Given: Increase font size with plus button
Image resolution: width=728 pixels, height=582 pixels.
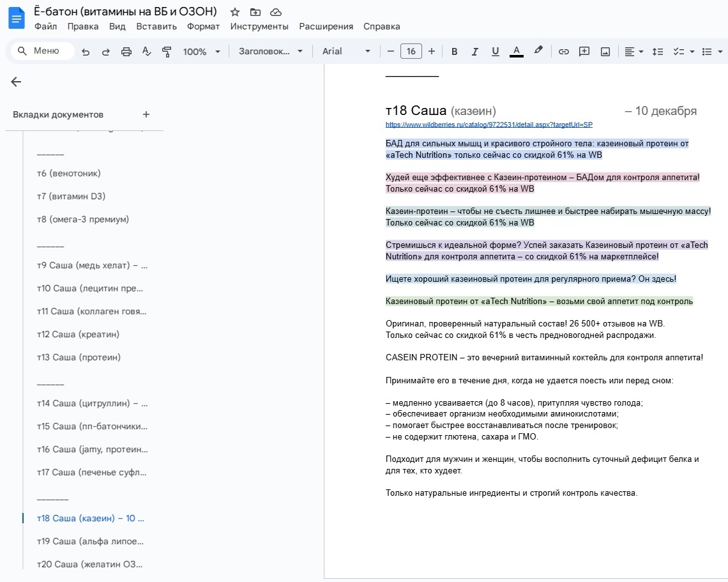Looking at the screenshot, I should point(431,52).
